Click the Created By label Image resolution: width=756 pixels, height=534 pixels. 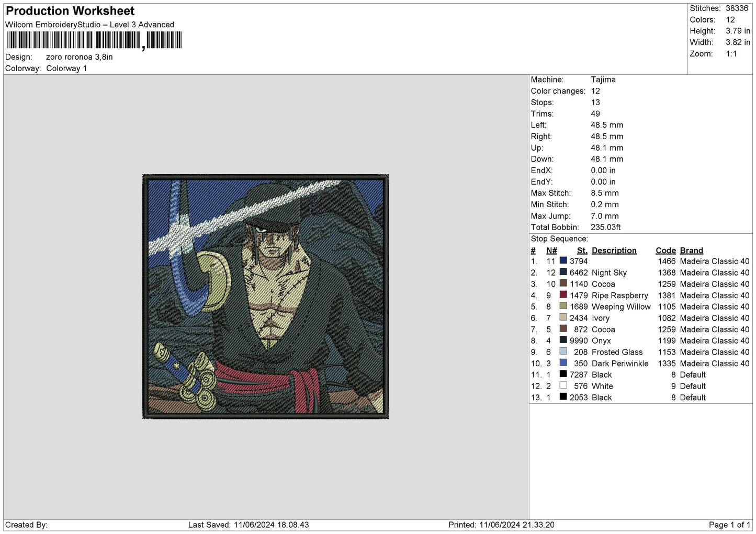(26, 525)
